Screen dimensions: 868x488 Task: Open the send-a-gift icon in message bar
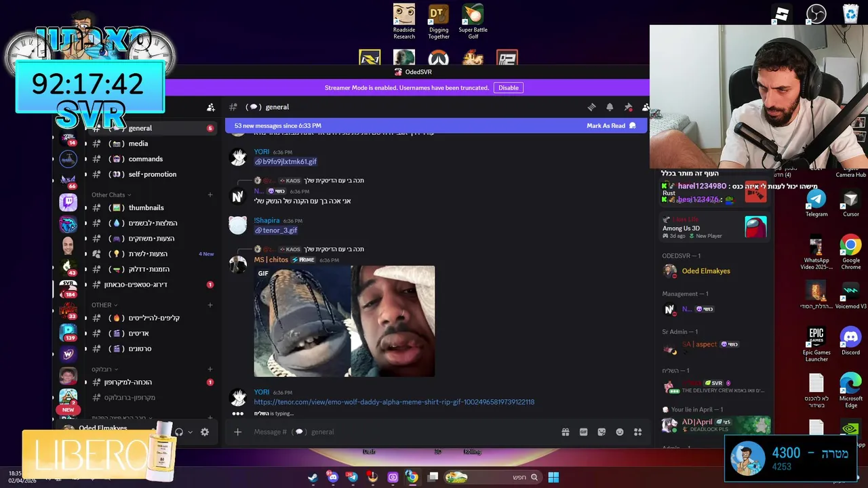566,432
